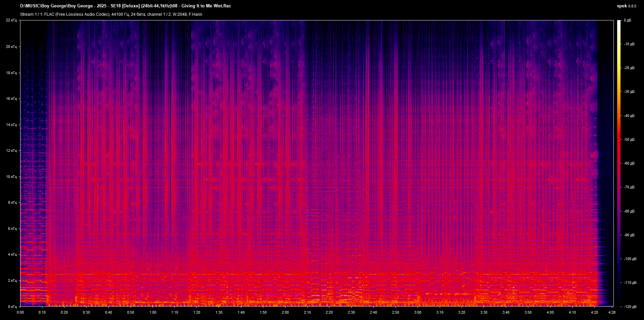The image size is (644, 320).
Task: Click the file path title text
Action: click(x=125, y=6)
